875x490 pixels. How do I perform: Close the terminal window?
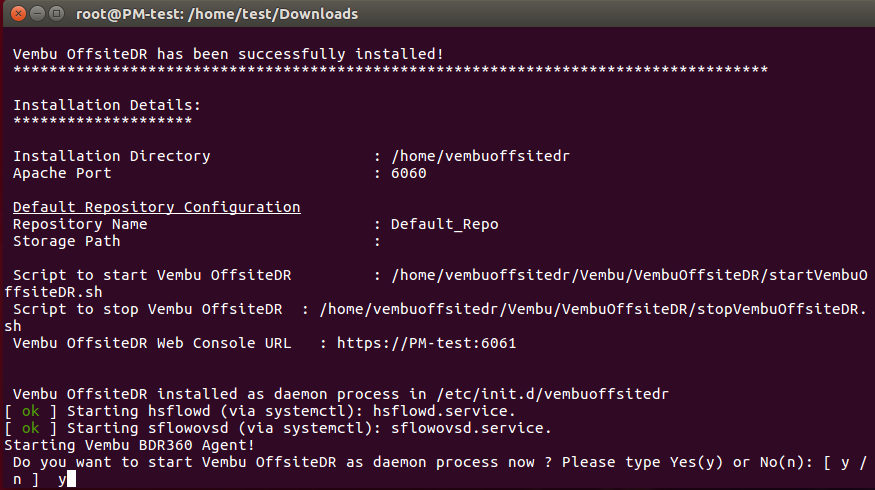(x=18, y=13)
